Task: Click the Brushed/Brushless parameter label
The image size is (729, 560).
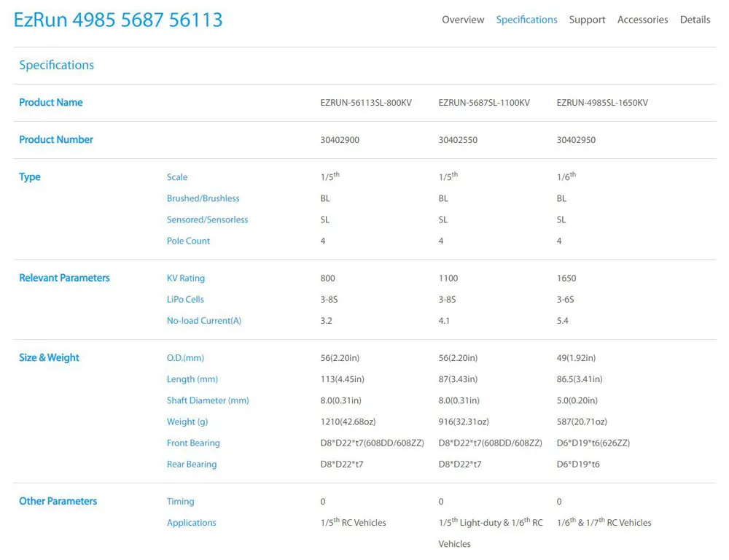Action: point(203,198)
